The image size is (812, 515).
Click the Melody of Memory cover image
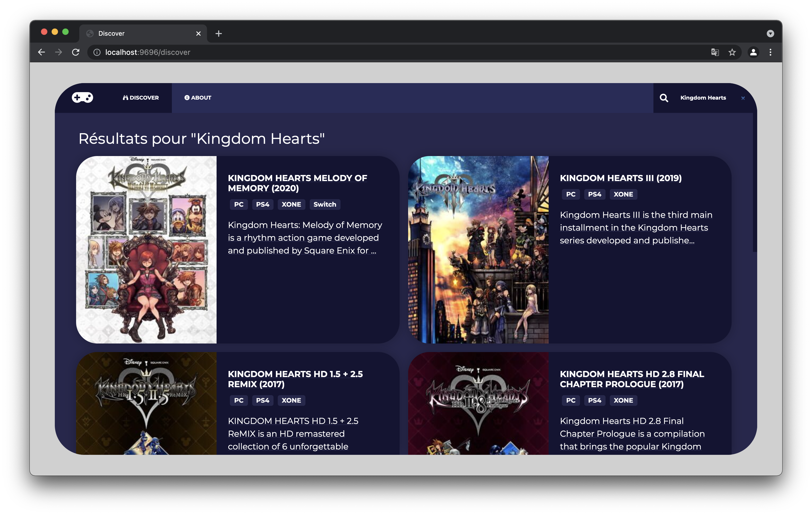click(146, 250)
